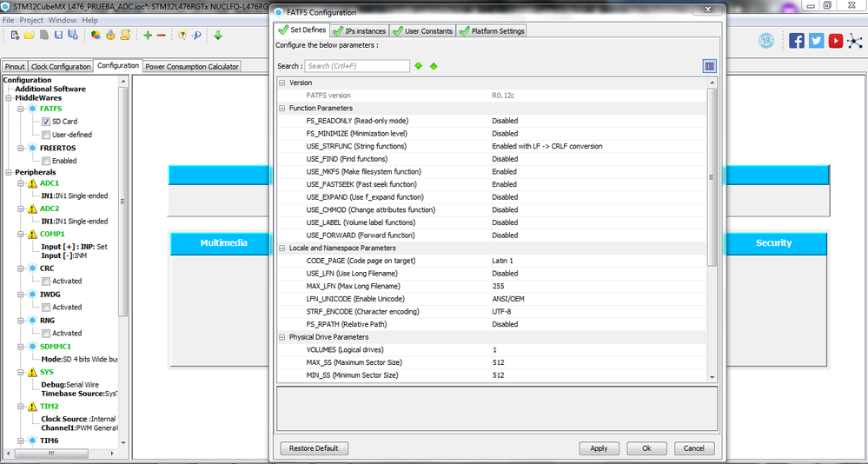868x464 pixels.
Task: Click the Generate Source Code gear icon
Action: (x=110, y=35)
